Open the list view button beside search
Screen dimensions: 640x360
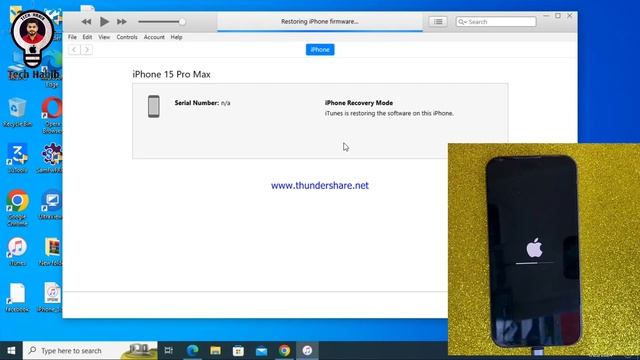pyautogui.click(x=438, y=22)
